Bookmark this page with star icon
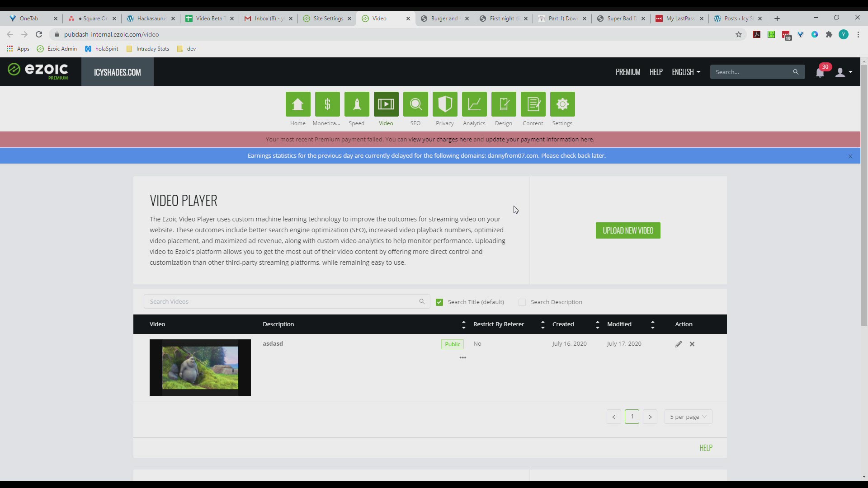This screenshot has height=488, width=868. [x=739, y=34]
